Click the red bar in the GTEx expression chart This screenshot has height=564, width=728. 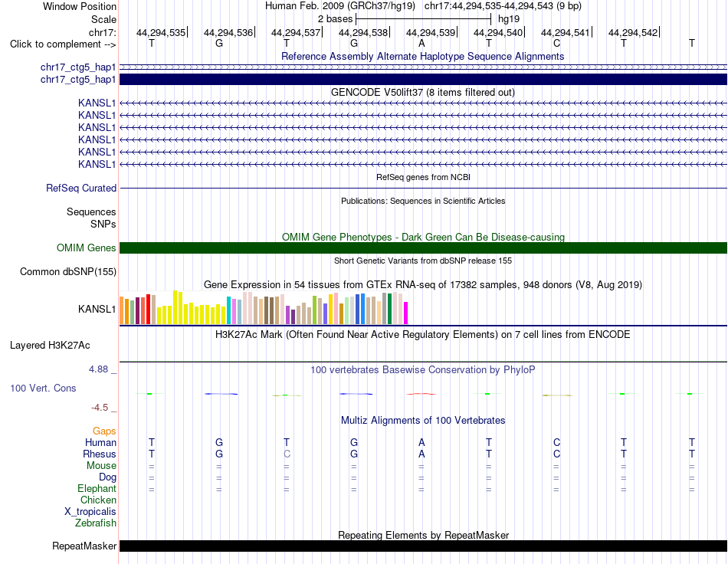click(x=148, y=309)
